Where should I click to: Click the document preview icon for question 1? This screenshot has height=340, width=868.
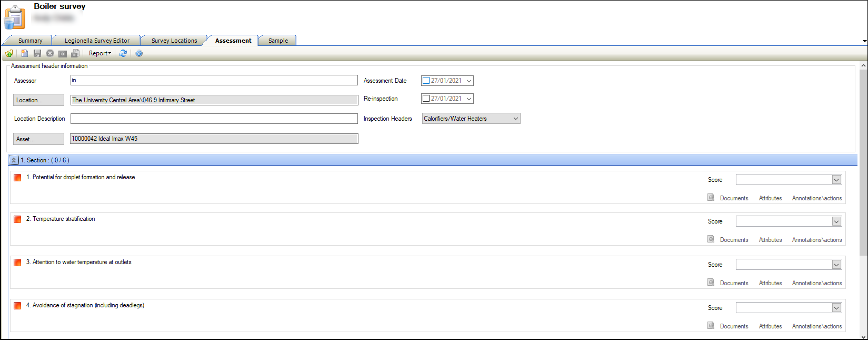(711, 198)
